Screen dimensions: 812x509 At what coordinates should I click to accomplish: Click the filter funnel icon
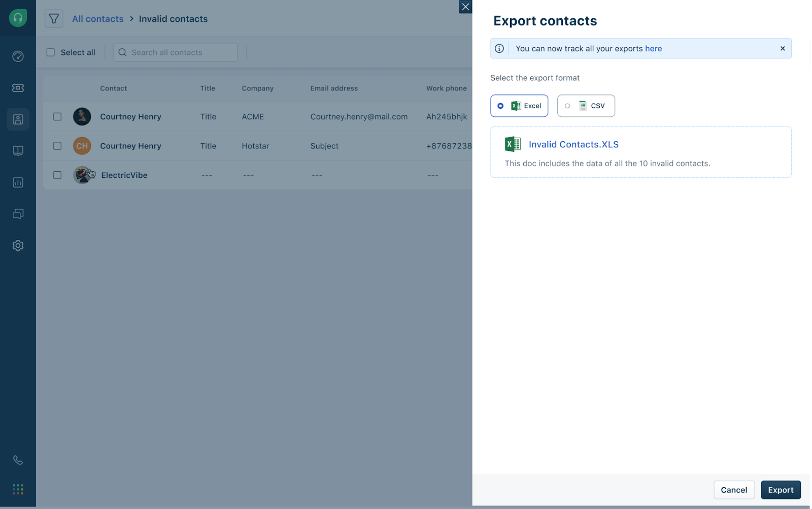[54, 19]
